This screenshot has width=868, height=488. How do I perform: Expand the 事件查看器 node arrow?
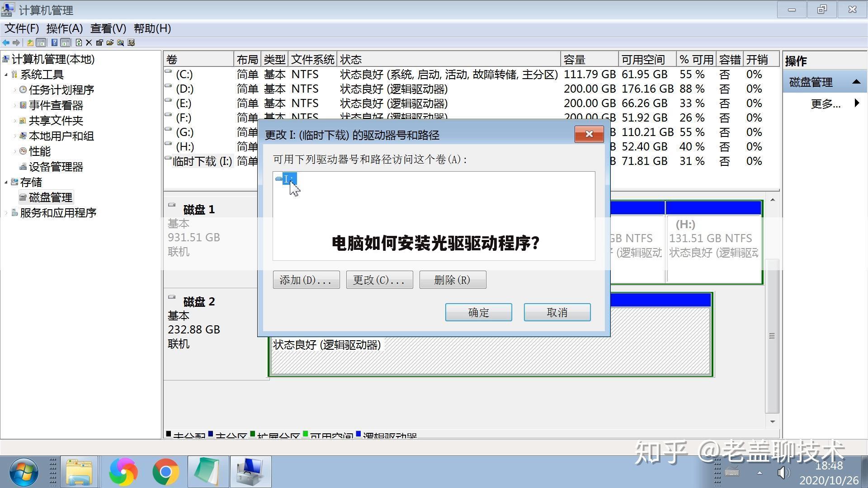coord(15,105)
